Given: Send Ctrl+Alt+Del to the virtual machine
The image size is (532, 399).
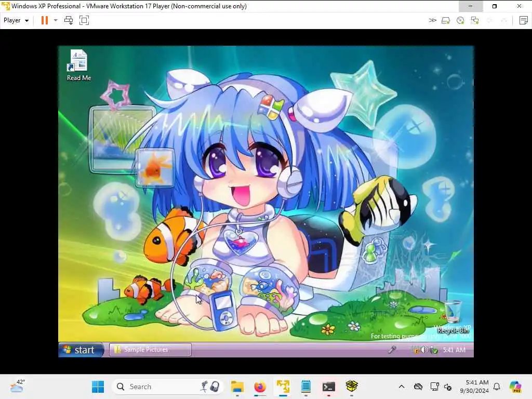Looking at the screenshot, I should click(69, 20).
